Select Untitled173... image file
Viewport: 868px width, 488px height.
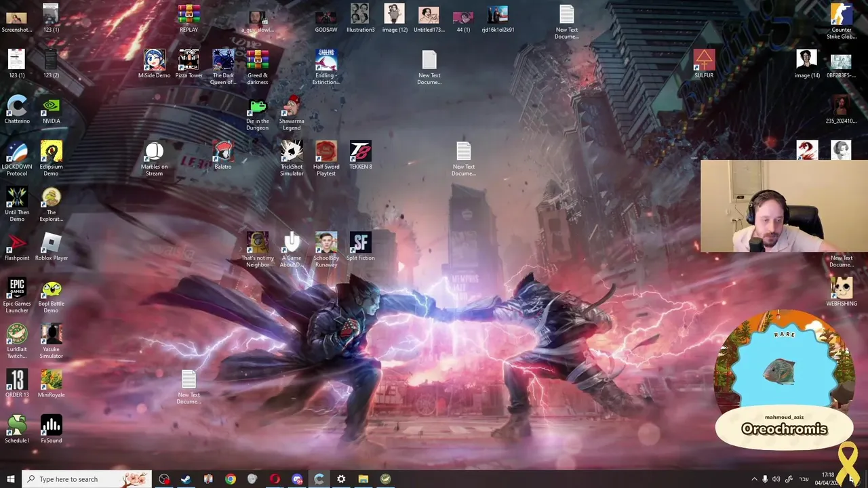429,18
